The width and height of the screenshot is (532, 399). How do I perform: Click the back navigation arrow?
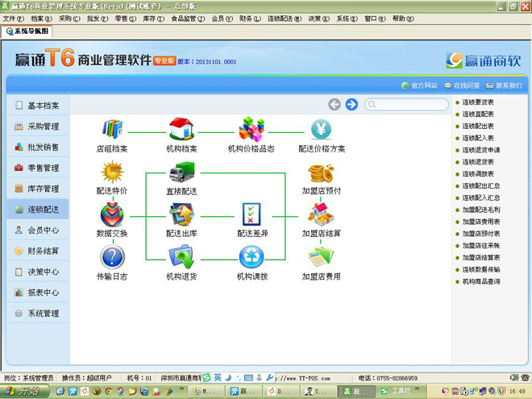pyautogui.click(x=335, y=105)
